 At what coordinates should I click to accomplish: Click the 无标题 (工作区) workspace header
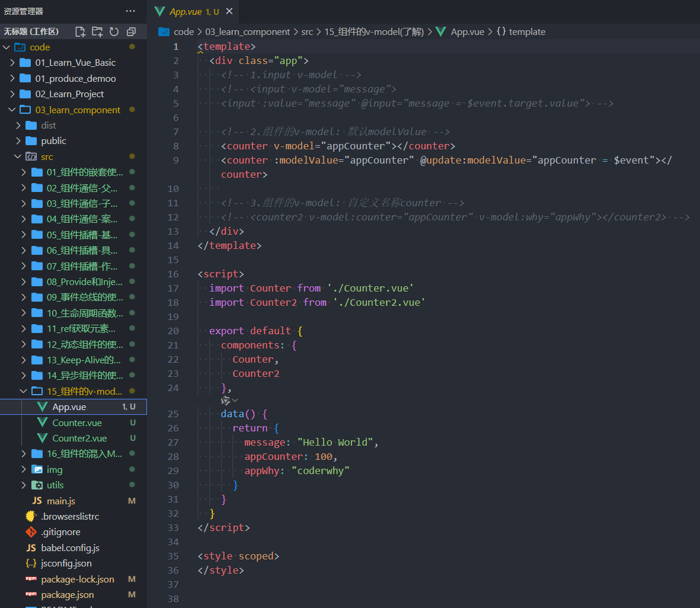(x=31, y=31)
